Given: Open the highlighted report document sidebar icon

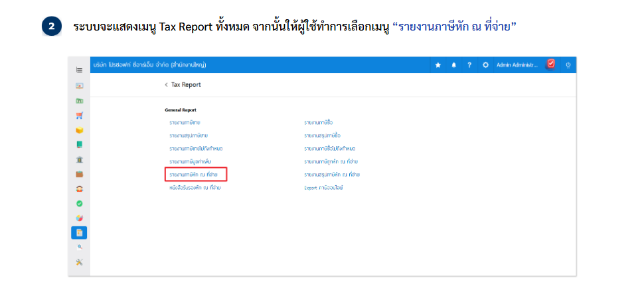Looking at the screenshot, I should (x=79, y=232).
